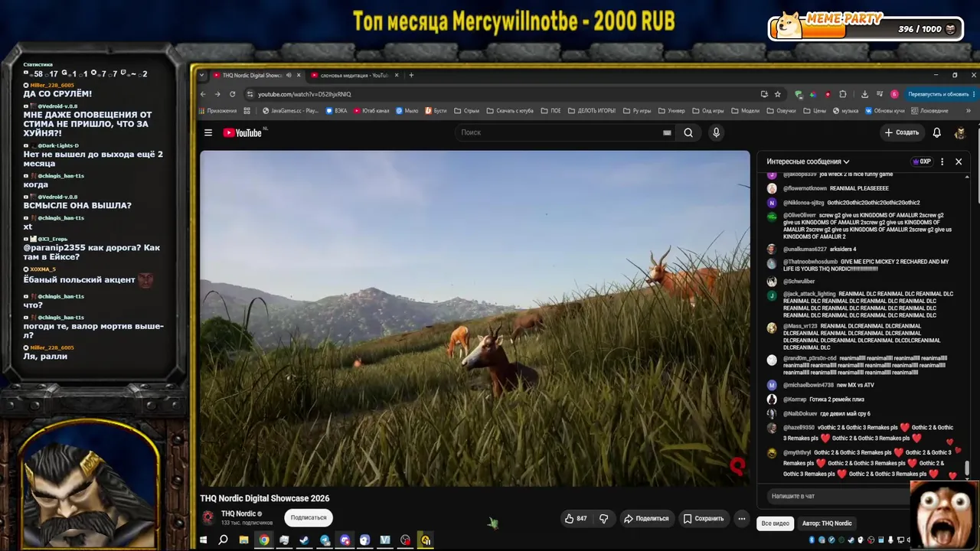Open the Стрим bookmarks folder
Image resolution: width=980 pixels, height=551 pixels.
coord(467,111)
